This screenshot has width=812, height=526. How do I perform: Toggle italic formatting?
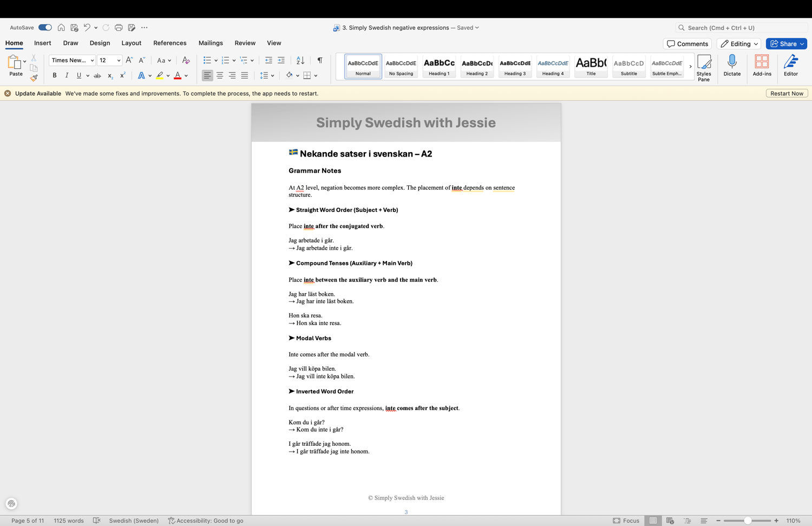[67, 76]
